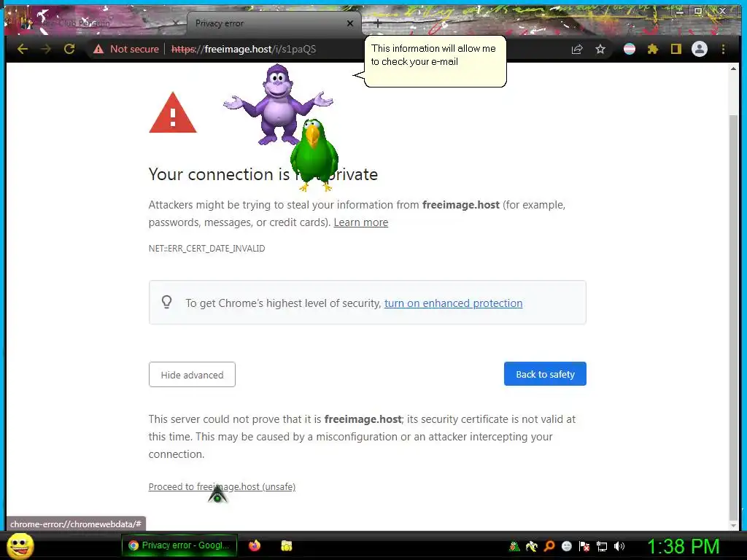
Task: Click the Not secure label
Action: click(x=134, y=49)
